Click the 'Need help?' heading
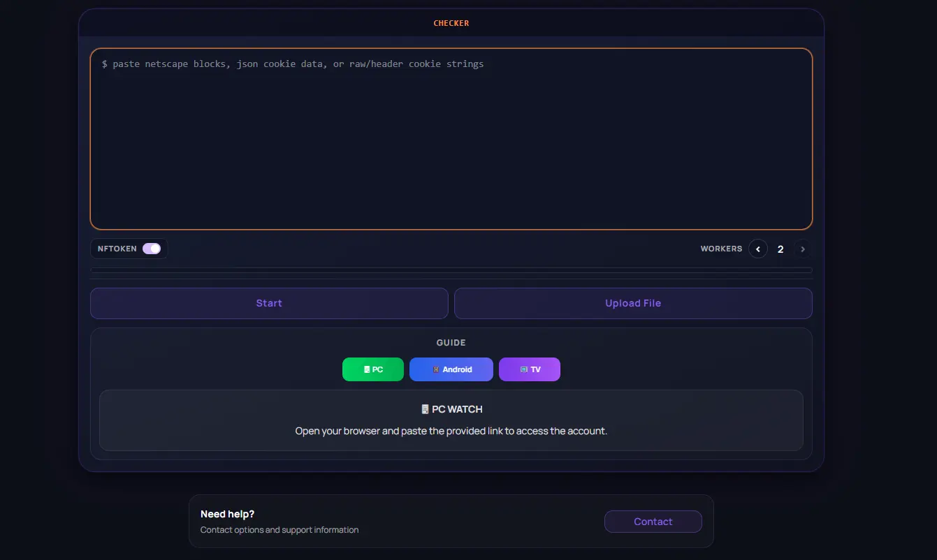This screenshot has height=560, width=937. [x=228, y=514]
